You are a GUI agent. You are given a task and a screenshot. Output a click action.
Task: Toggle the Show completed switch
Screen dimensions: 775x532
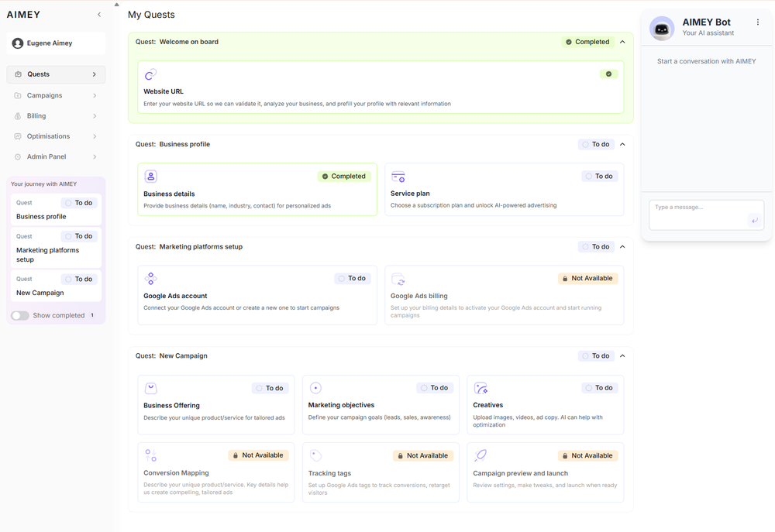click(20, 315)
